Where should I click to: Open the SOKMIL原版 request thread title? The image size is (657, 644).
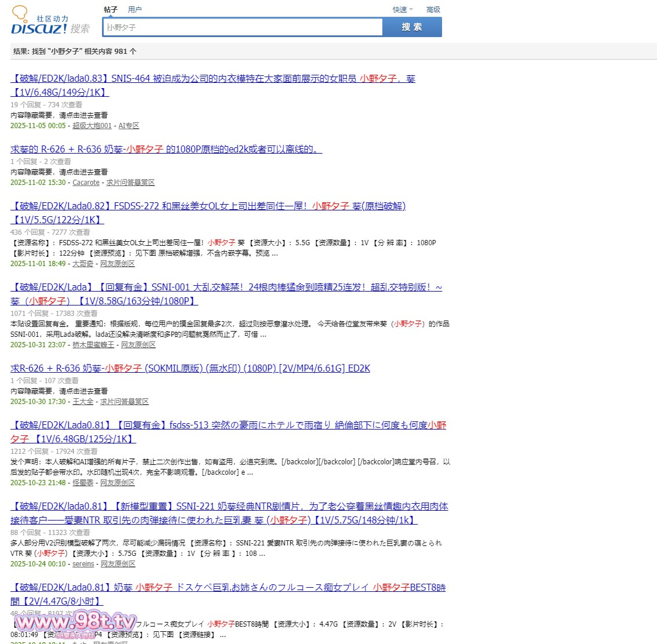(190, 369)
